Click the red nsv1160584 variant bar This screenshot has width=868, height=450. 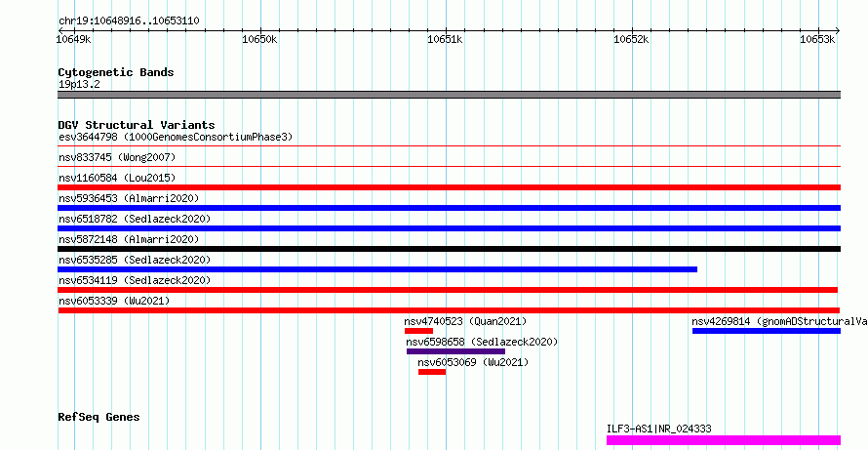tap(449, 187)
